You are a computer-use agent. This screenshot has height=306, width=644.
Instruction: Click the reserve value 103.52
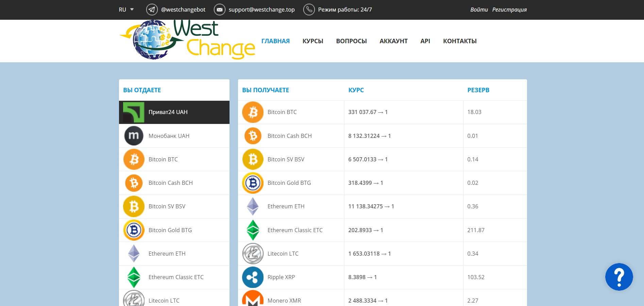476,277
